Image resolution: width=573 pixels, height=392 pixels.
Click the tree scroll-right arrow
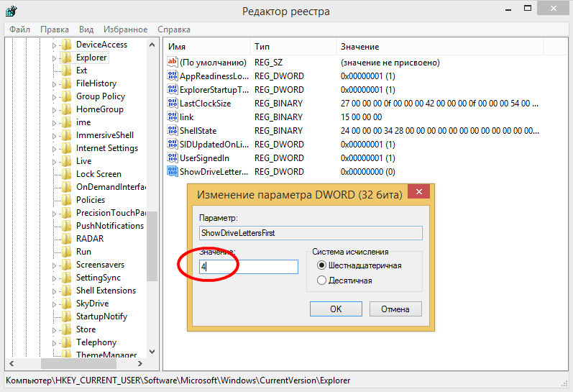click(x=140, y=363)
